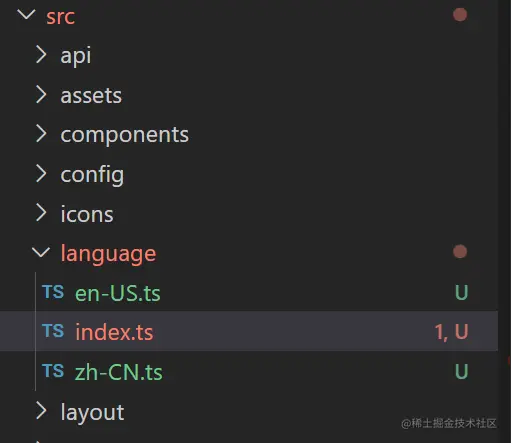Click the U status badge of en-US.ts
This screenshot has width=511, height=443.
(462, 293)
